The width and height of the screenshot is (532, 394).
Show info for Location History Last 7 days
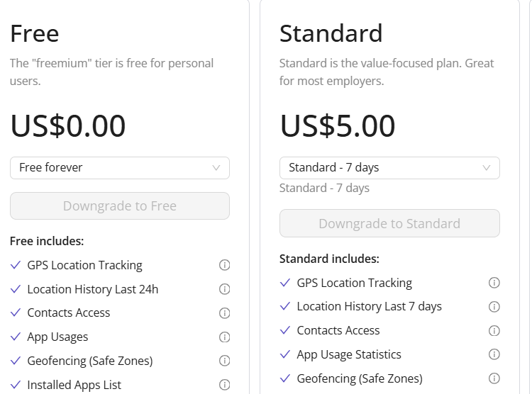click(x=494, y=307)
